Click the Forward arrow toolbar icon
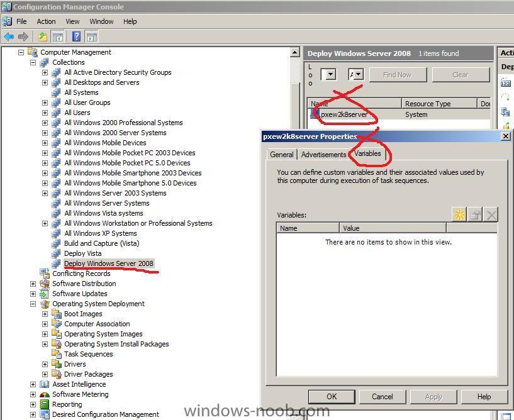This screenshot has width=514, height=420. coord(23,36)
